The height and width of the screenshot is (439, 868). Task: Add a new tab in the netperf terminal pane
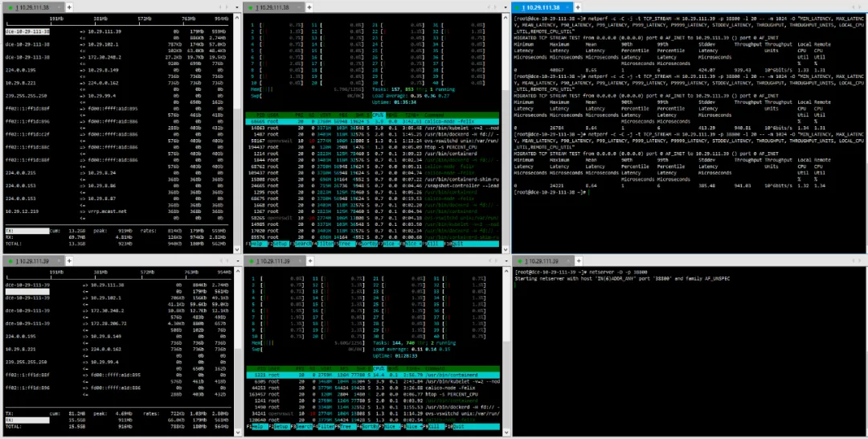pyautogui.click(x=577, y=8)
